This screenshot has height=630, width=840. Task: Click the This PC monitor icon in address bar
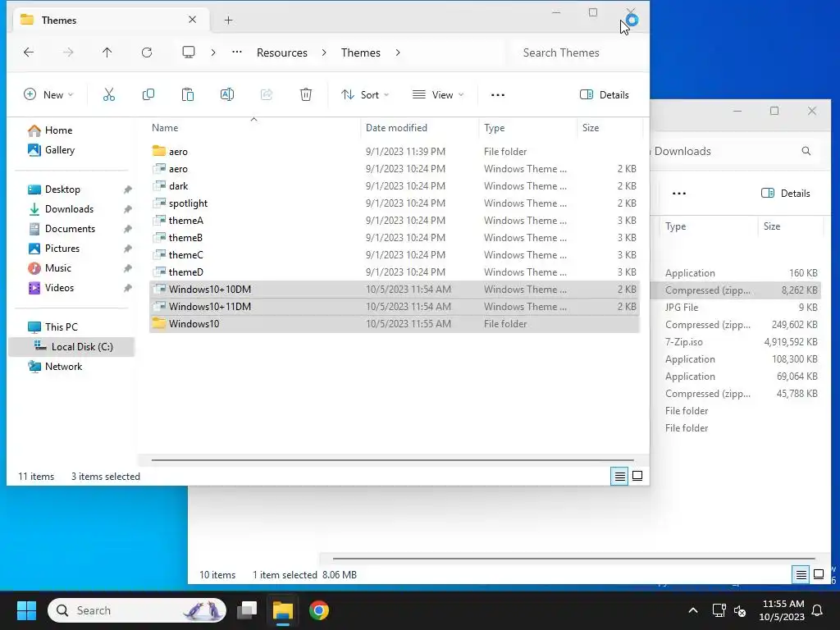[189, 52]
